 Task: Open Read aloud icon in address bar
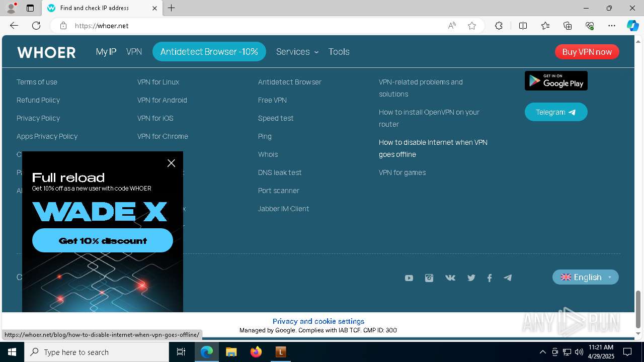(x=452, y=26)
